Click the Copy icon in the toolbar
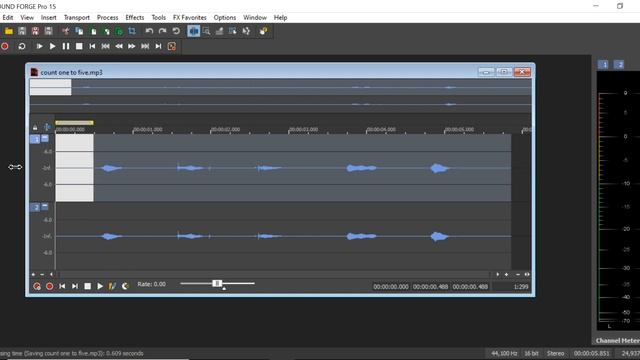This screenshot has width=640, height=360. coord(79,31)
